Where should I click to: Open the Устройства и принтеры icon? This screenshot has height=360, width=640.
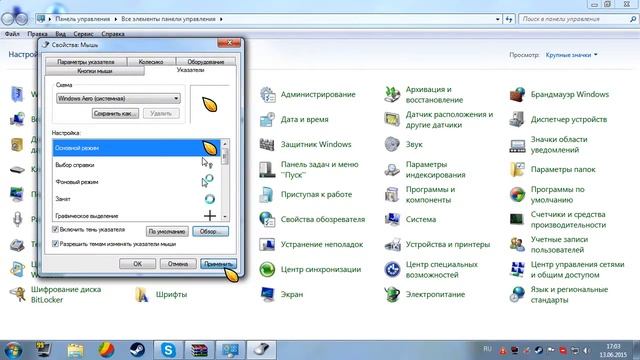point(393,244)
